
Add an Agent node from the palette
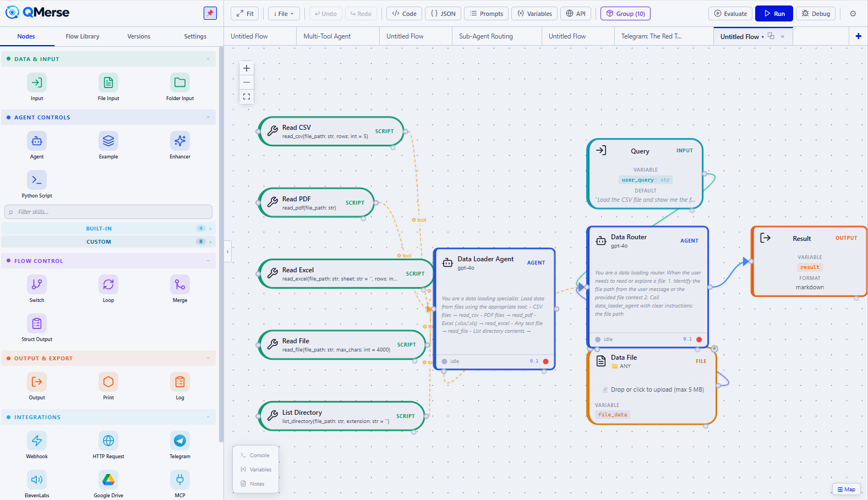37,141
